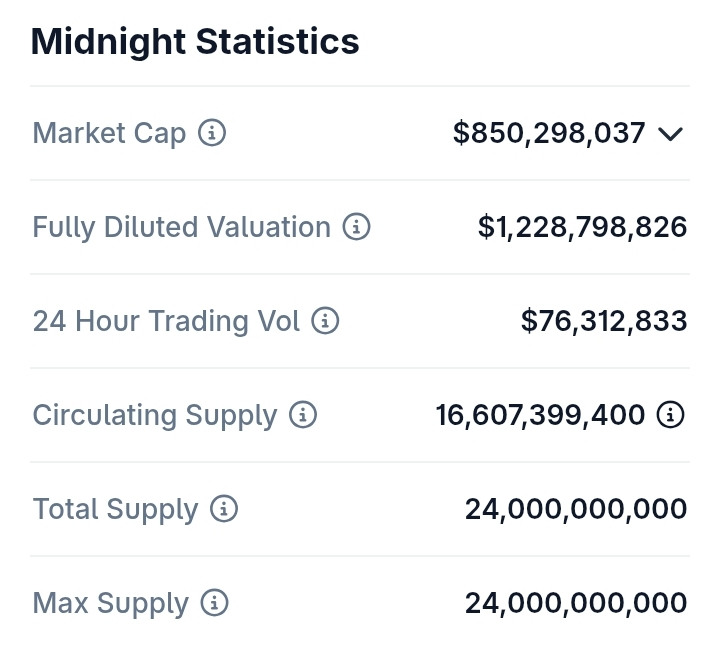Viewport: 720px width, 649px height.
Task: Select the Market Cap label text
Action: click(x=109, y=133)
